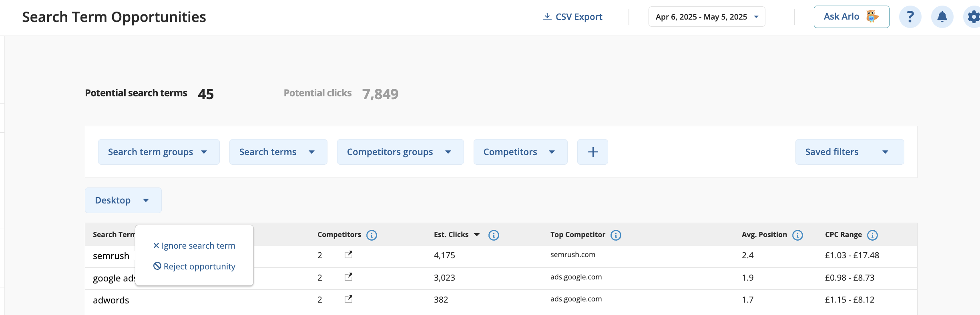980x315 pixels.
Task: Expand the Competitors groups filter
Action: tap(400, 152)
